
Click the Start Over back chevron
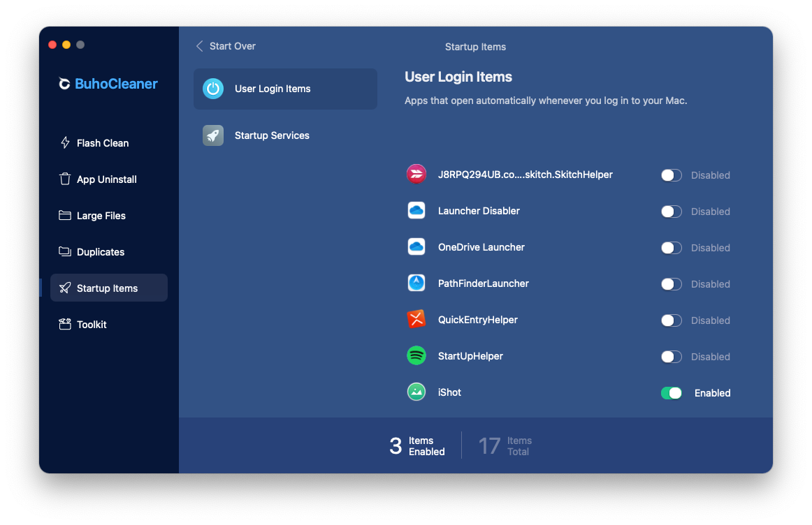pyautogui.click(x=199, y=46)
